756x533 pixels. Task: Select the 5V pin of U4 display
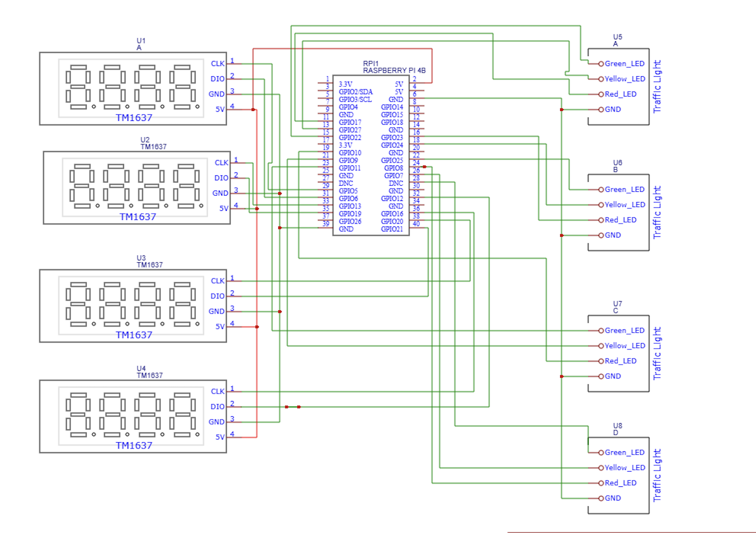pyautogui.click(x=220, y=437)
